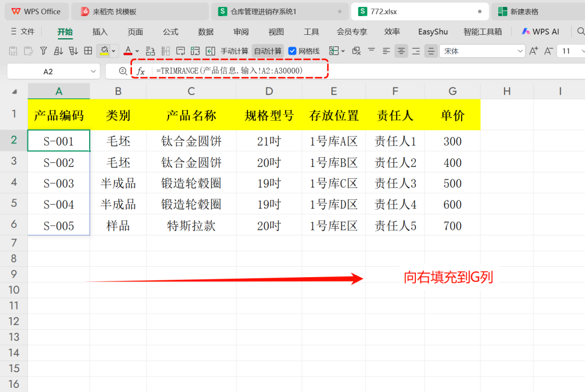Open the 审阅 ribbon tab
The image size is (585, 392).
click(241, 32)
